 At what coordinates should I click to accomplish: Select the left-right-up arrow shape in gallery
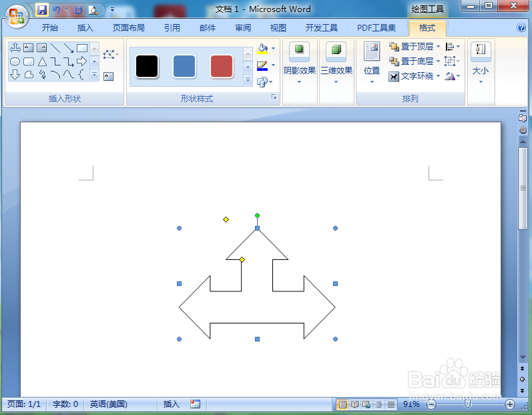click(x=15, y=48)
